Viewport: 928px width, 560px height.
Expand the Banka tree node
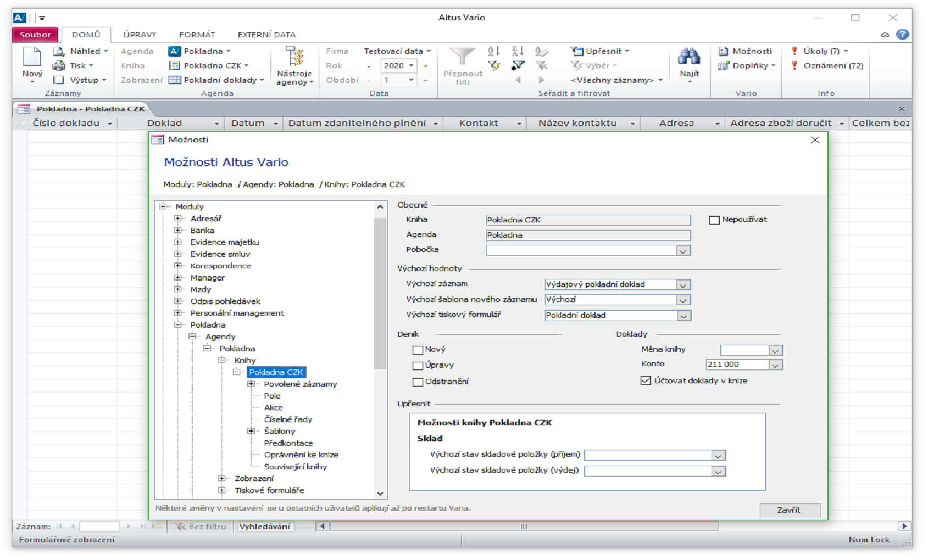point(177,231)
